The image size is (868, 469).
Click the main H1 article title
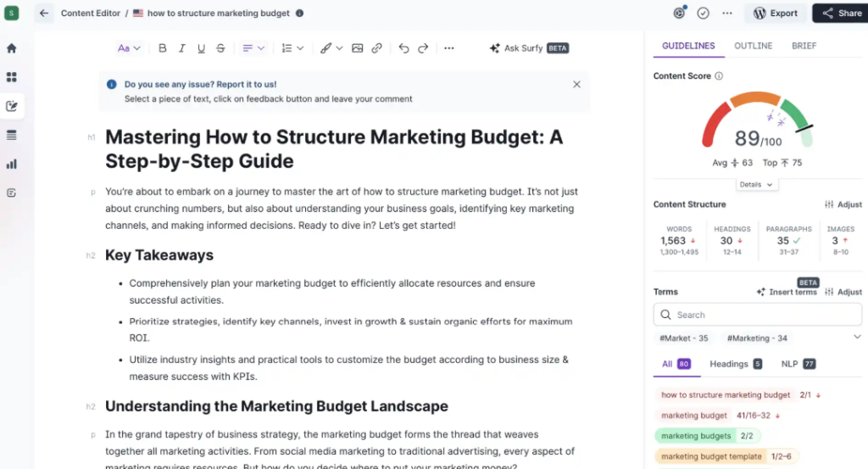click(x=334, y=149)
